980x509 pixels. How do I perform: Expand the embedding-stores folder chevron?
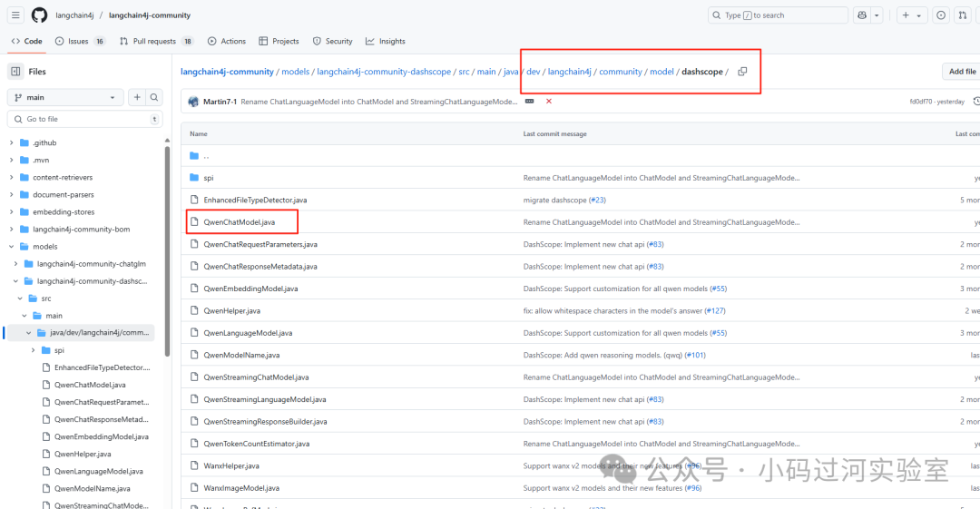pos(11,212)
